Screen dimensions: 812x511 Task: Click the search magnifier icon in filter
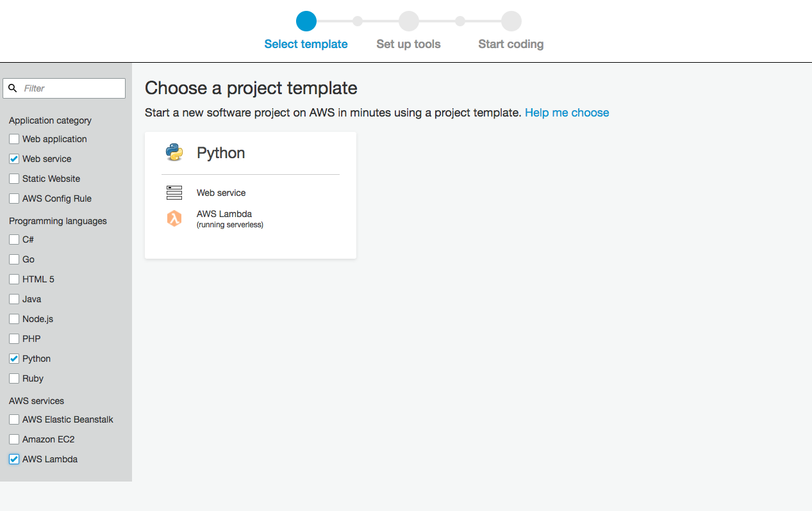coord(13,88)
